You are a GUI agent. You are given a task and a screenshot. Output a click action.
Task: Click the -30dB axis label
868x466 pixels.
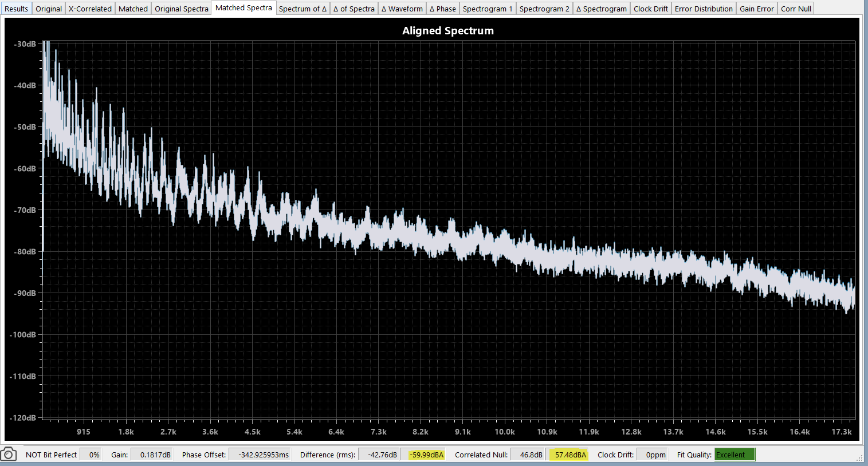point(25,44)
